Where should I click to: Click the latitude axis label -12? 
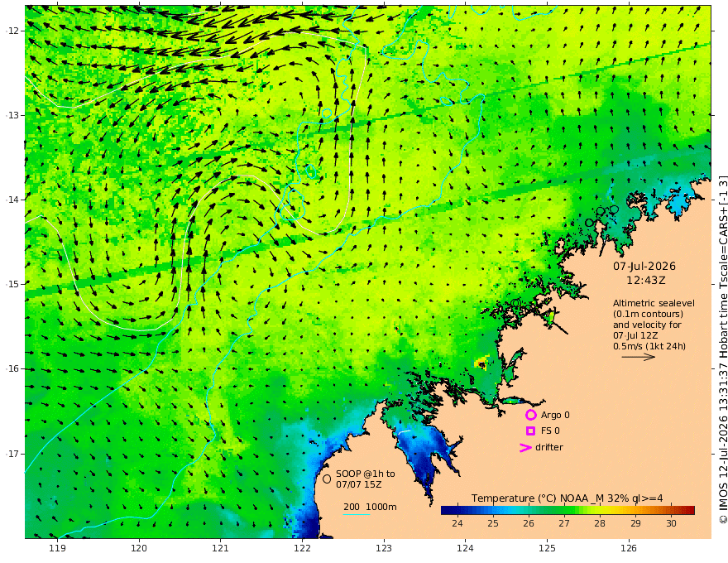coord(13,31)
